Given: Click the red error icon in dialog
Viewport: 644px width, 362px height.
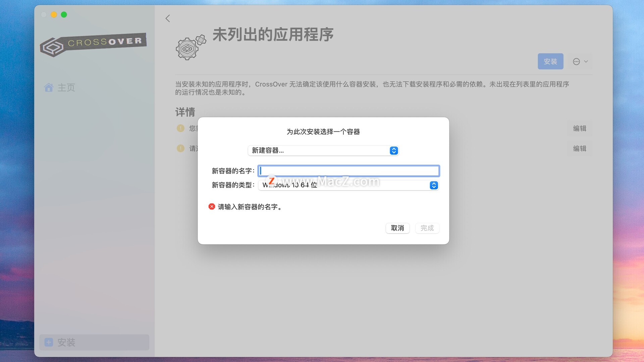Looking at the screenshot, I should pyautogui.click(x=212, y=206).
